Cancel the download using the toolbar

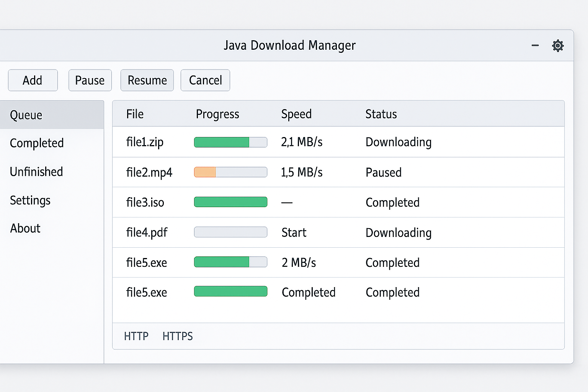(205, 80)
